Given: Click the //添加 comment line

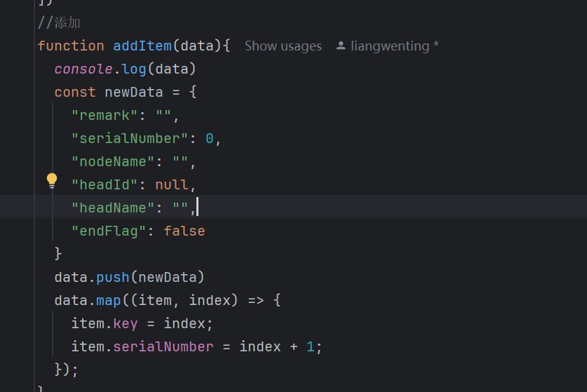Looking at the screenshot, I should pyautogui.click(x=59, y=23).
